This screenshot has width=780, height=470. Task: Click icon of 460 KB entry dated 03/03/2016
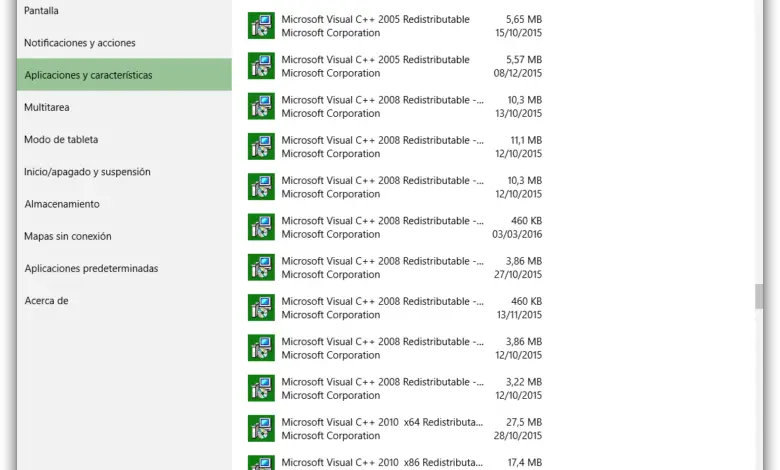click(261, 227)
